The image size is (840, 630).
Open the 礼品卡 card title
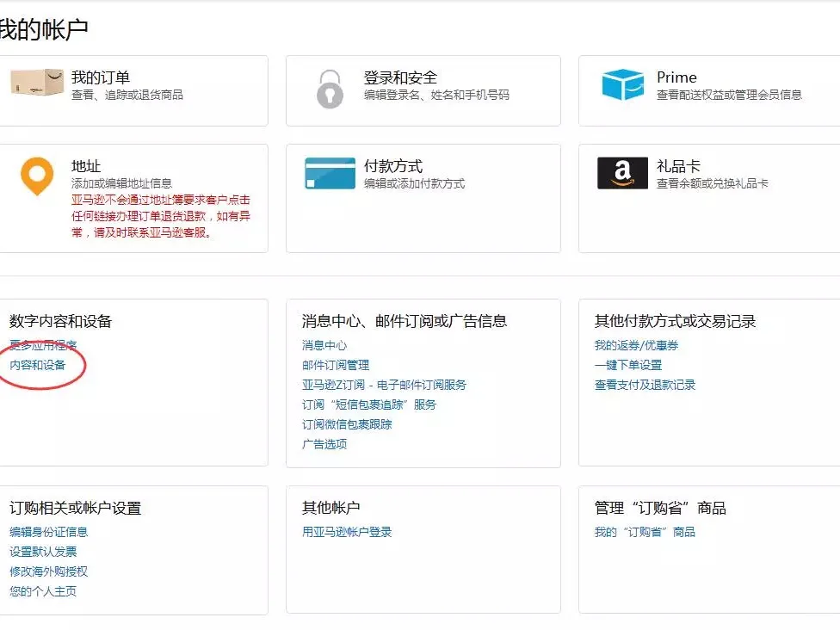(x=678, y=166)
